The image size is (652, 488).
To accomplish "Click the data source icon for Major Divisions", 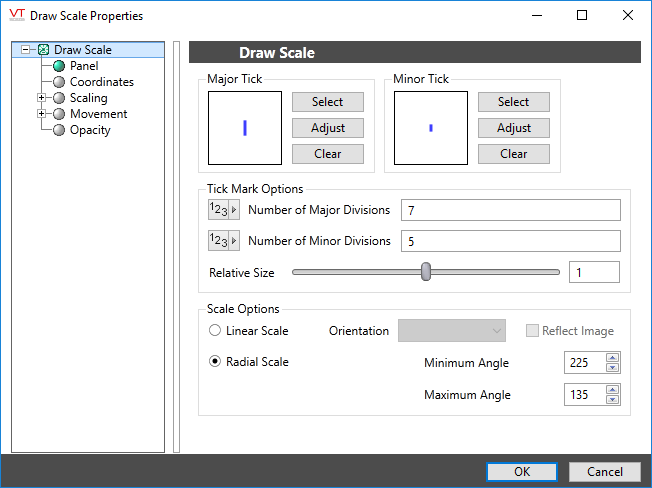I will 224,210.
